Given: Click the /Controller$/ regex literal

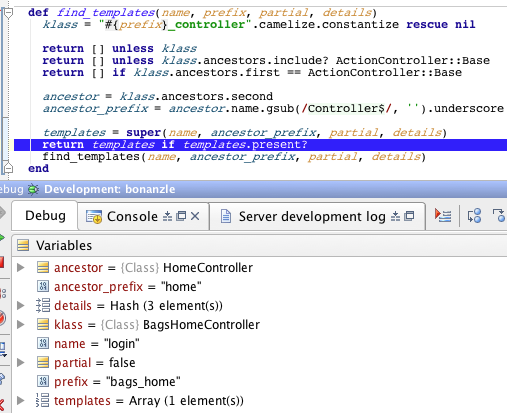Looking at the screenshot, I should coord(346,109).
